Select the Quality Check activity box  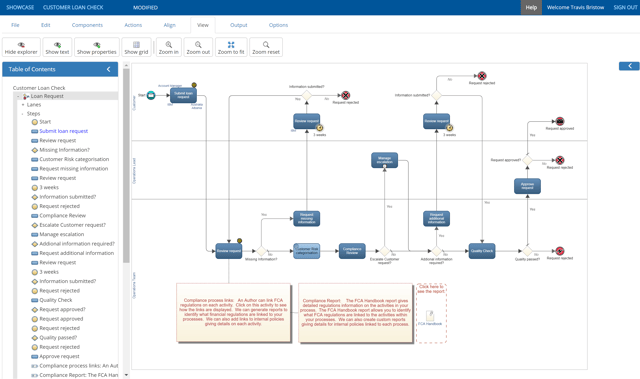coord(482,251)
